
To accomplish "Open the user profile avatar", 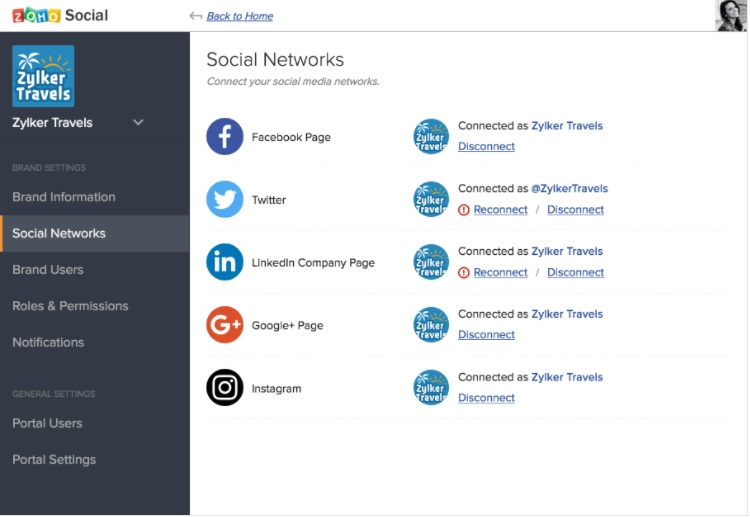I will (x=730, y=16).
